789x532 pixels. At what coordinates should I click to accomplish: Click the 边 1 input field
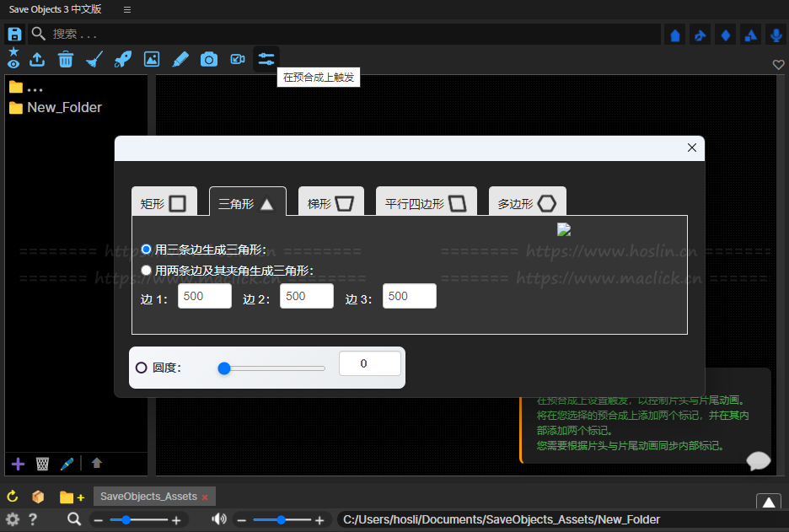point(204,296)
